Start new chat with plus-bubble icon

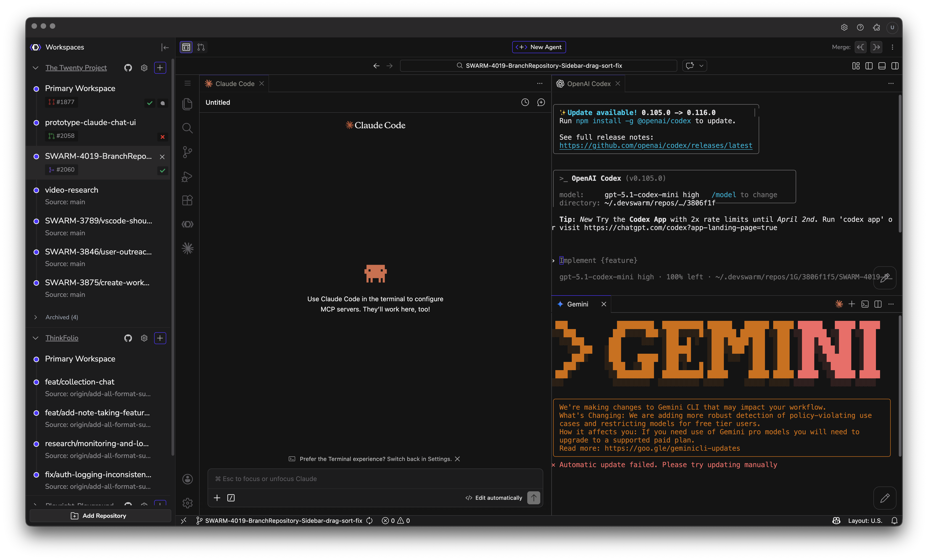[x=541, y=102]
